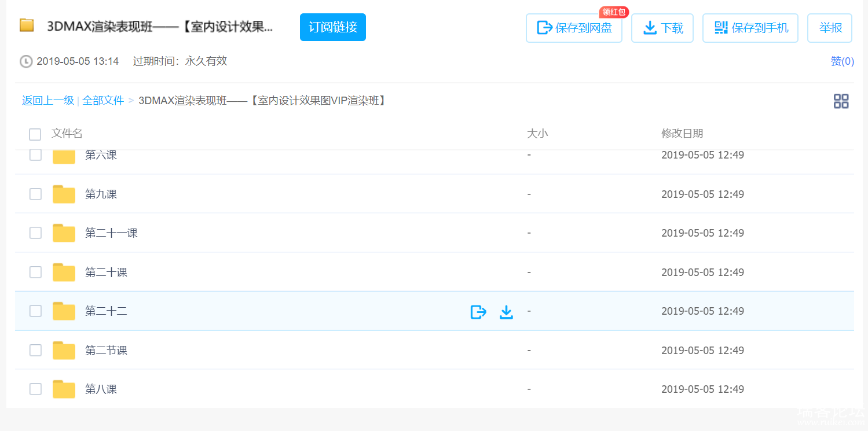
Task: Check the box for 第二节课
Action: click(x=35, y=350)
